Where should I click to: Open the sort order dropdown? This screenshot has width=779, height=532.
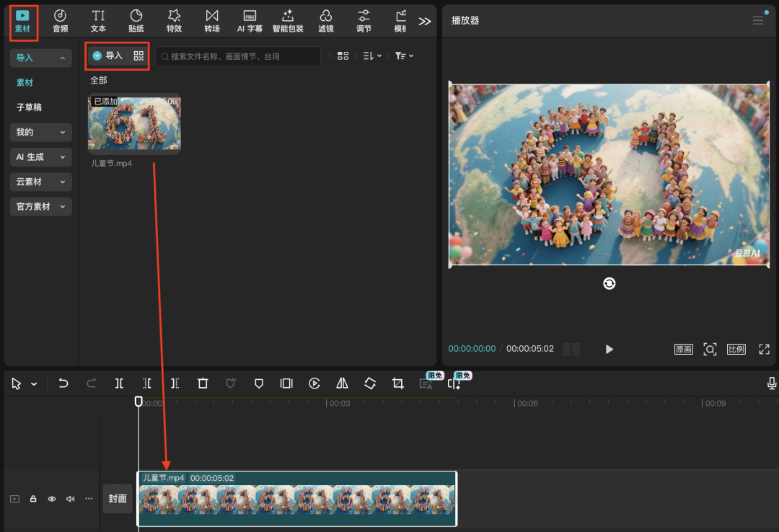[372, 56]
